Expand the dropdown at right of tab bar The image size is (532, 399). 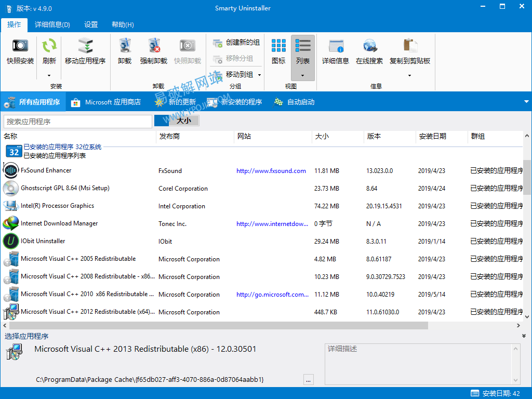pos(526,102)
